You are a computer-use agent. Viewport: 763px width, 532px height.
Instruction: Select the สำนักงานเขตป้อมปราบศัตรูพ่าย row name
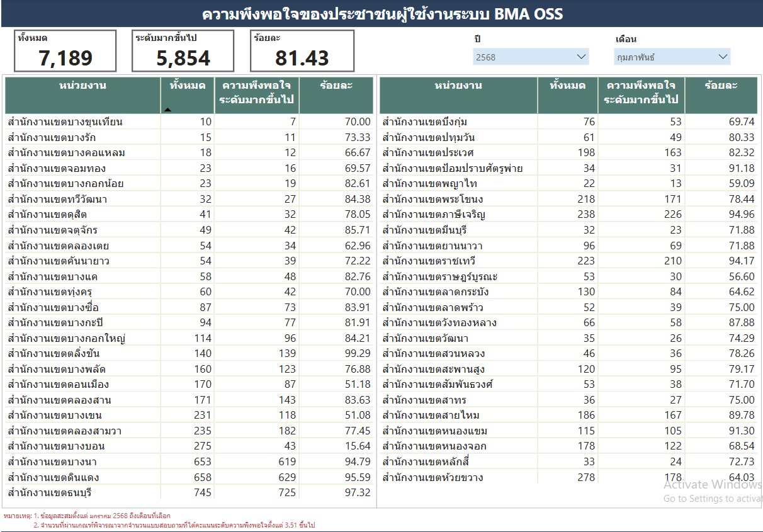click(x=453, y=168)
